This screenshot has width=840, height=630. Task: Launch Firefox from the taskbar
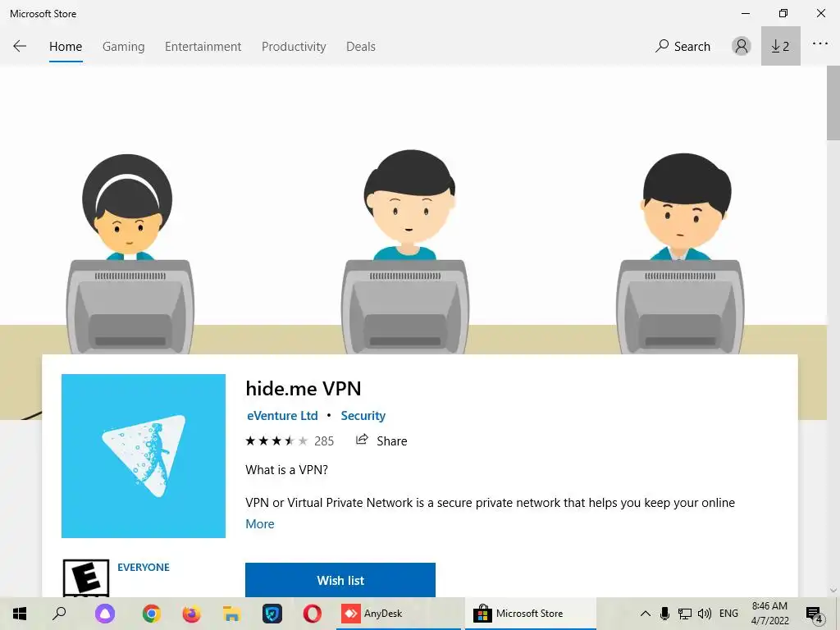191,614
